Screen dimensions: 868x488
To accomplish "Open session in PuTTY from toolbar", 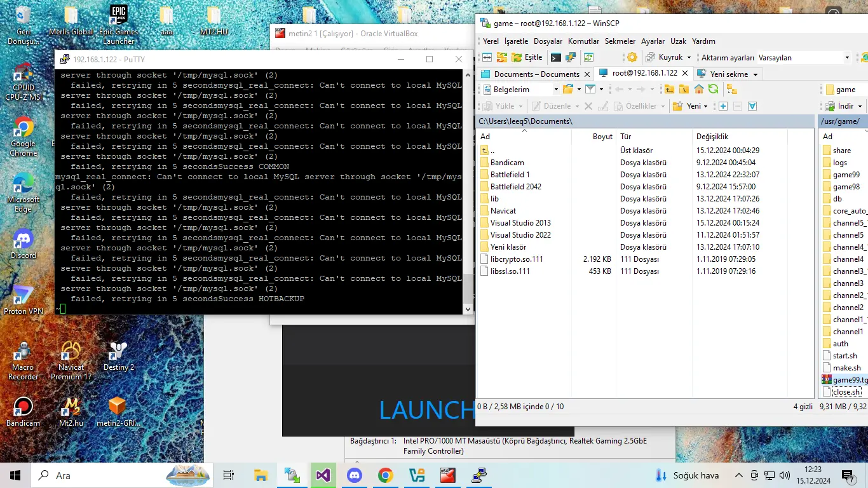I will click(x=570, y=57).
